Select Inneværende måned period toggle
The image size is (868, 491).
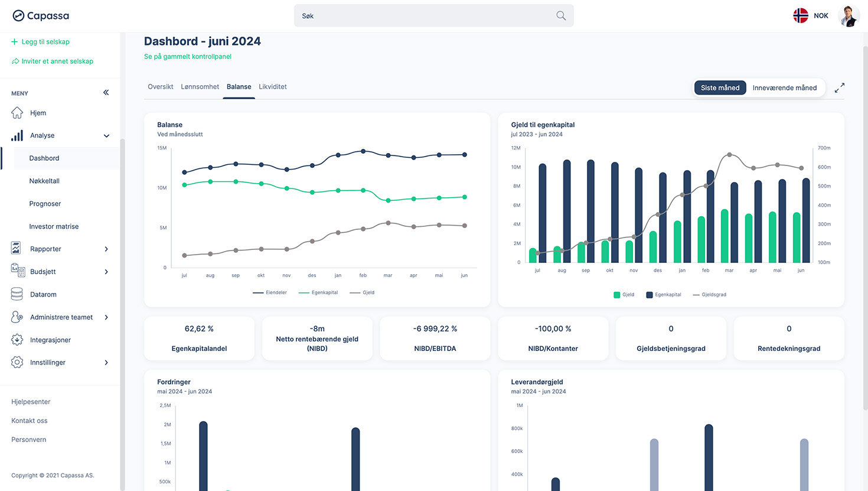point(785,87)
